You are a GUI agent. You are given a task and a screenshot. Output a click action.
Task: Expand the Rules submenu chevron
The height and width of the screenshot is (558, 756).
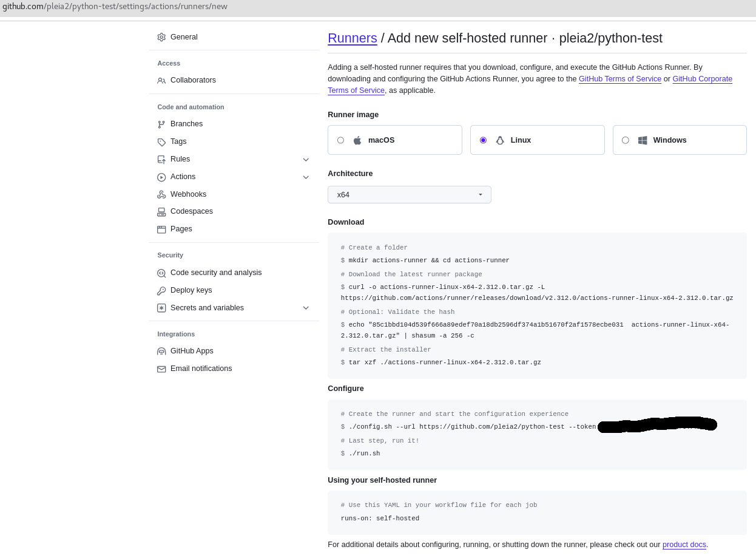coord(306,159)
